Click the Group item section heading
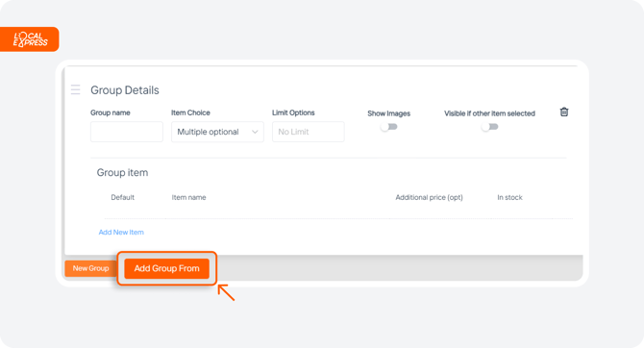644x348 pixels. pyautogui.click(x=122, y=173)
